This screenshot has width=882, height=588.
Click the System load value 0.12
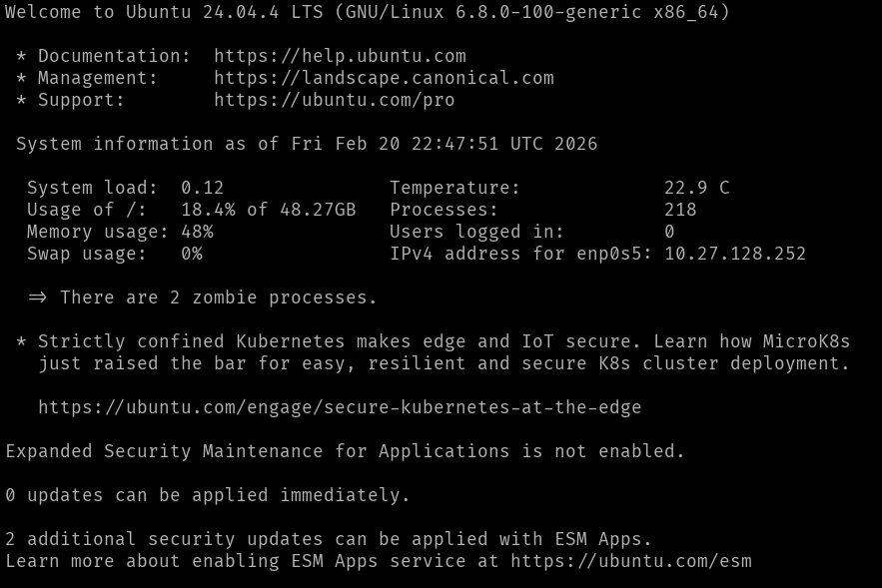pos(203,188)
